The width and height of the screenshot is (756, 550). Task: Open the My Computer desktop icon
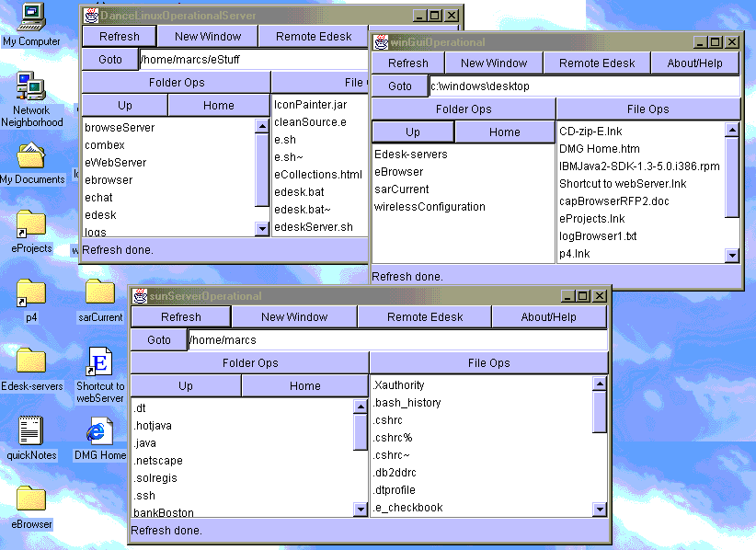[x=31, y=17]
